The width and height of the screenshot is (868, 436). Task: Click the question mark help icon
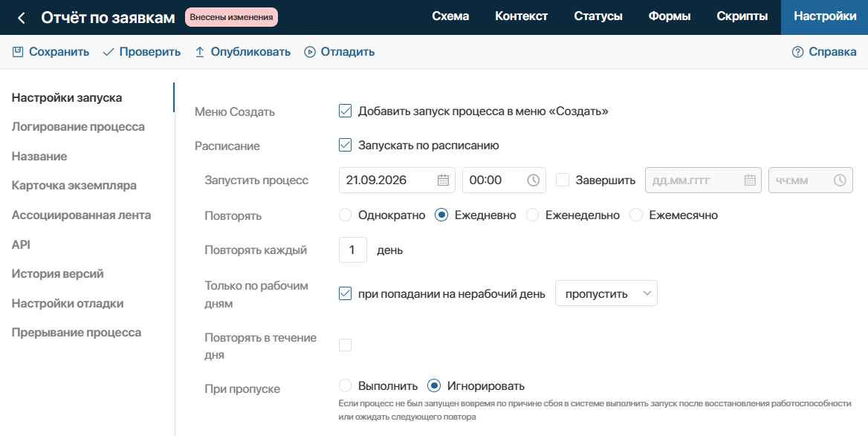pyautogui.click(x=797, y=52)
